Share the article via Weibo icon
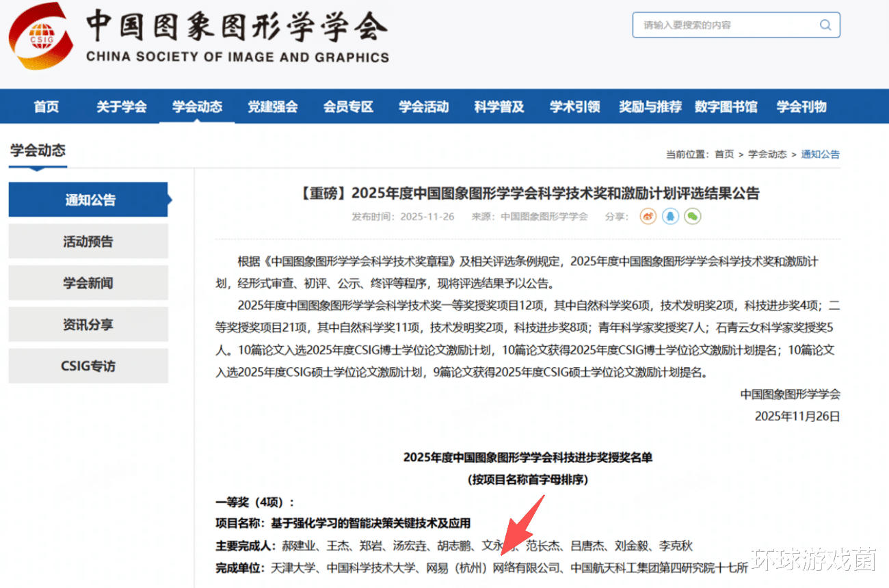Screen dimensions: 889x588 click(648, 217)
